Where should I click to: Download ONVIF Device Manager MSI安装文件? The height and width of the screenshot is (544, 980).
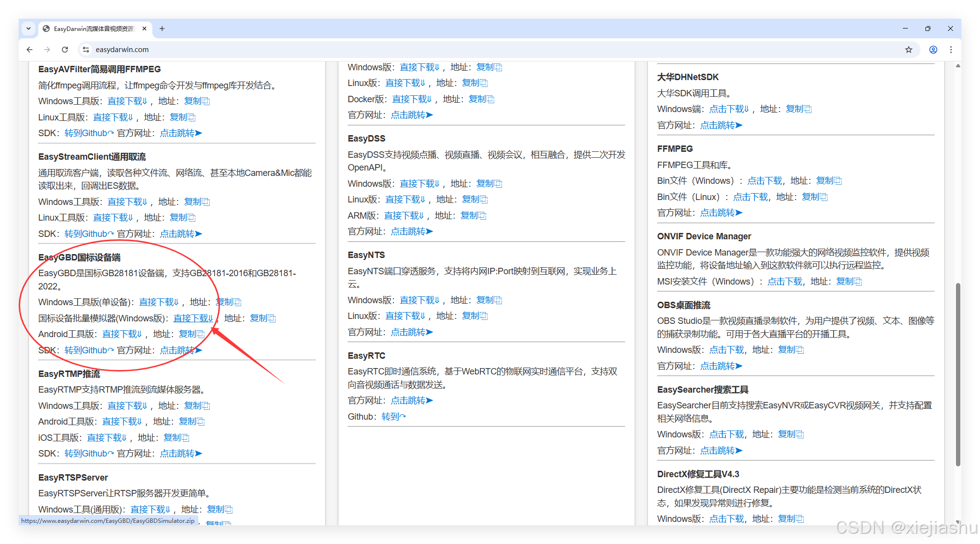coord(785,282)
